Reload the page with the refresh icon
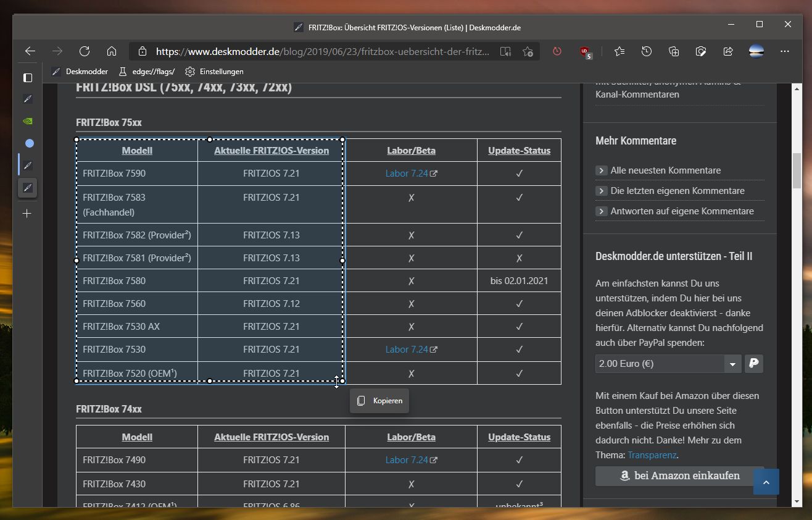The width and height of the screenshot is (812, 520). click(85, 51)
